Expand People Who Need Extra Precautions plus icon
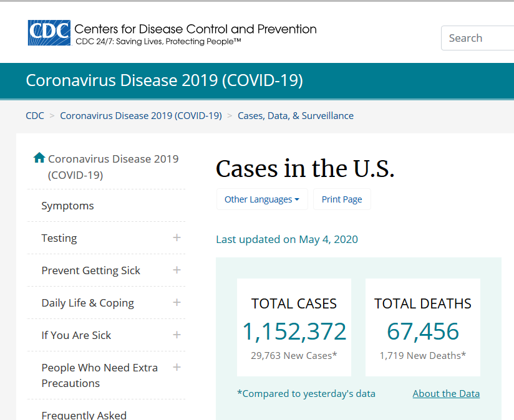This screenshot has height=420, width=514. click(x=177, y=367)
